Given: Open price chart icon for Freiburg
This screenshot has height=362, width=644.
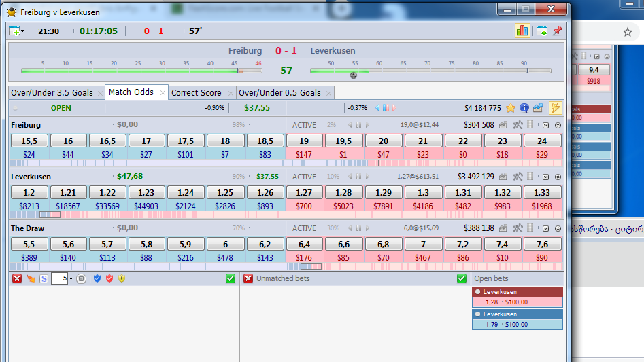Looking at the screenshot, I should coord(503,125).
